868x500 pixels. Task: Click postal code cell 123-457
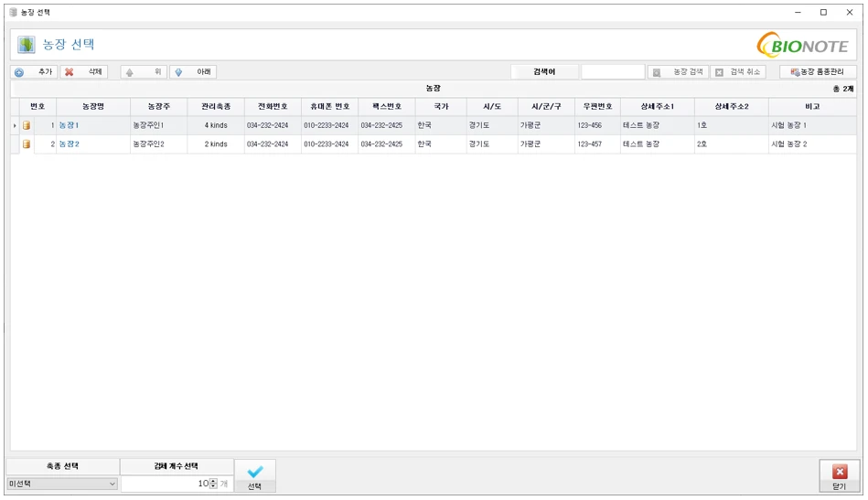coord(598,144)
